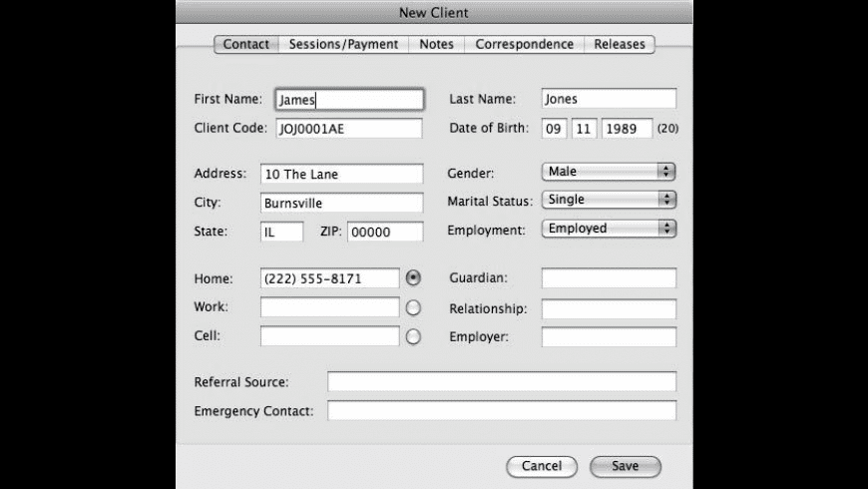This screenshot has width=868, height=489.
Task: Click the age indicator (20)
Action: (667, 128)
